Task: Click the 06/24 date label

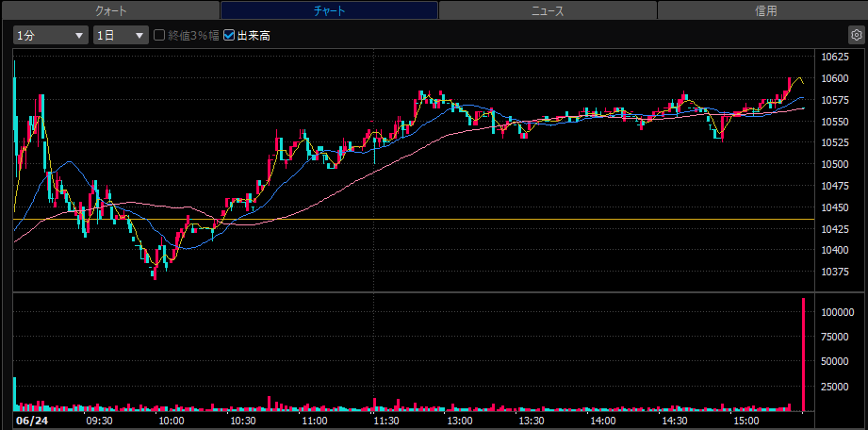Action: [x=31, y=421]
